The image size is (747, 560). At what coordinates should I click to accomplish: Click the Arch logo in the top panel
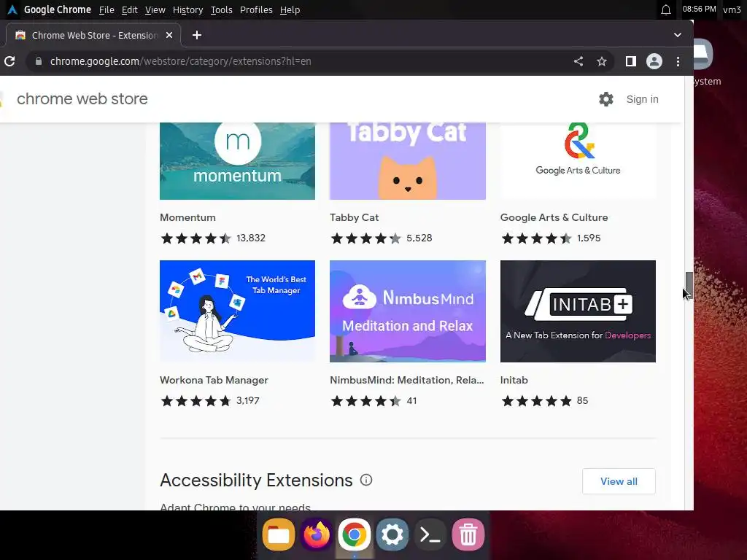(12, 9)
